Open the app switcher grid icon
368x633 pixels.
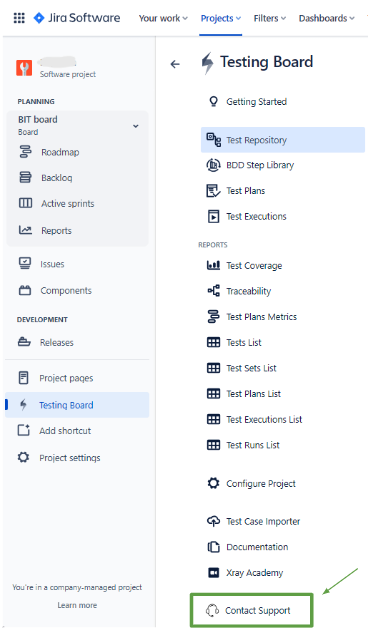(x=19, y=18)
